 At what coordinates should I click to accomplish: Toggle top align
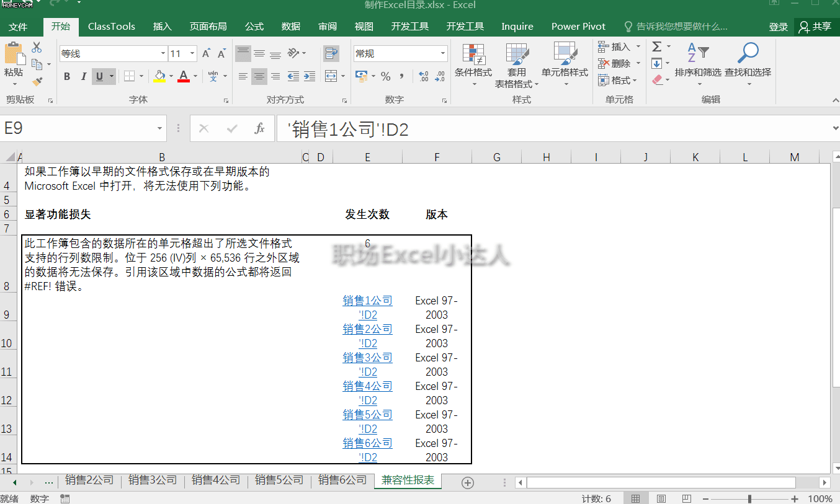[243, 54]
